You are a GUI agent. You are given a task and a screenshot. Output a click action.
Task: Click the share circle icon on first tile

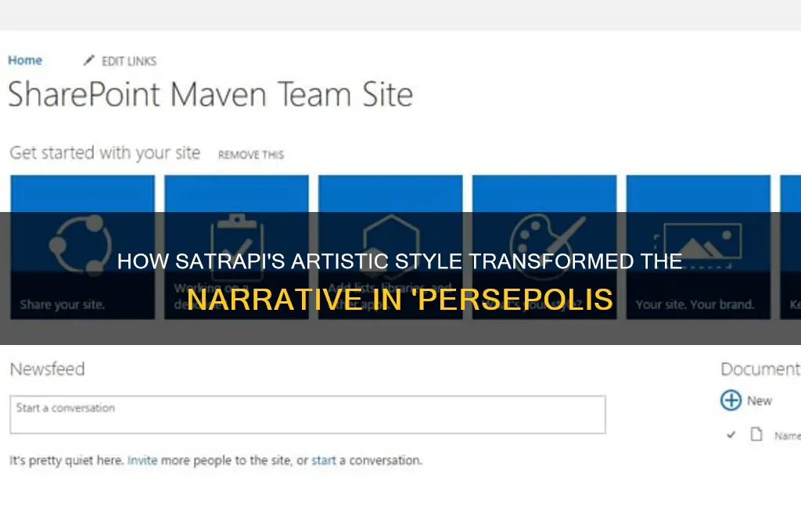81,244
